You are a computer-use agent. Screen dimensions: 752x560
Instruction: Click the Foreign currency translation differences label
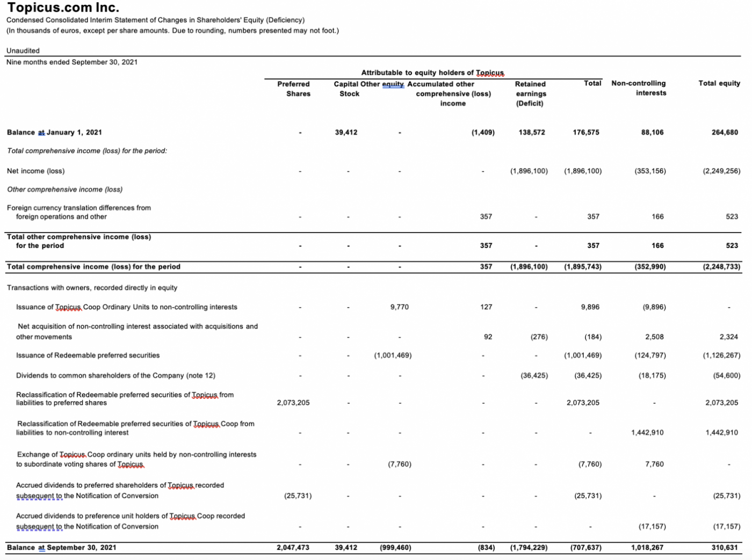tap(79, 212)
